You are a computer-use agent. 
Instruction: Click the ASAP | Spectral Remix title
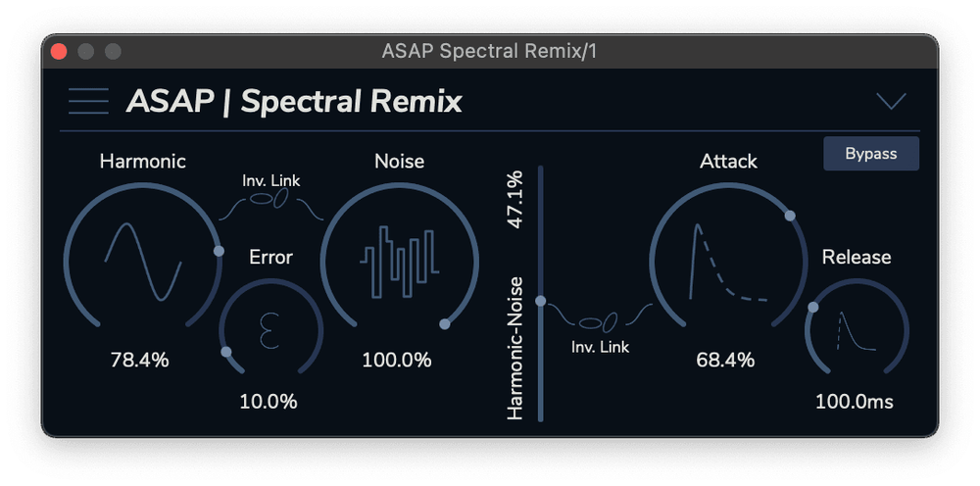pos(294,101)
